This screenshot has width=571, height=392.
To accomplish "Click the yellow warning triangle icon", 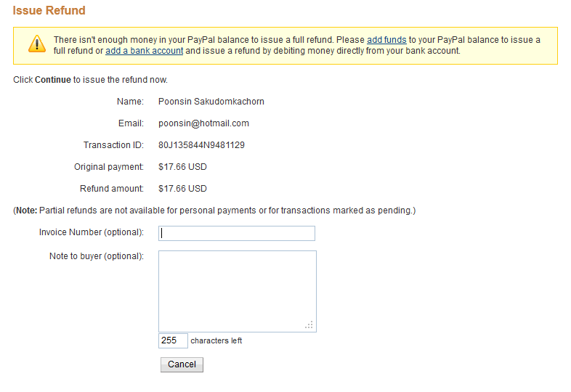I will point(37,44).
